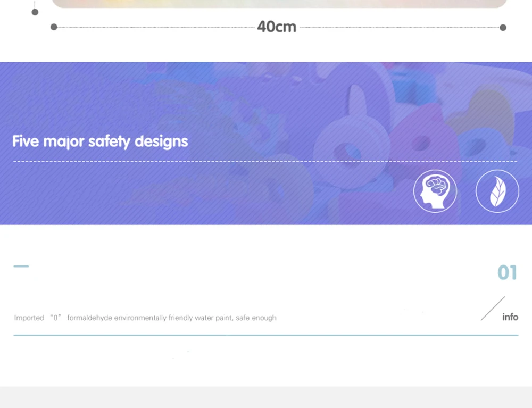
Task: Click the "40cm" dimension label
Action: point(277,27)
